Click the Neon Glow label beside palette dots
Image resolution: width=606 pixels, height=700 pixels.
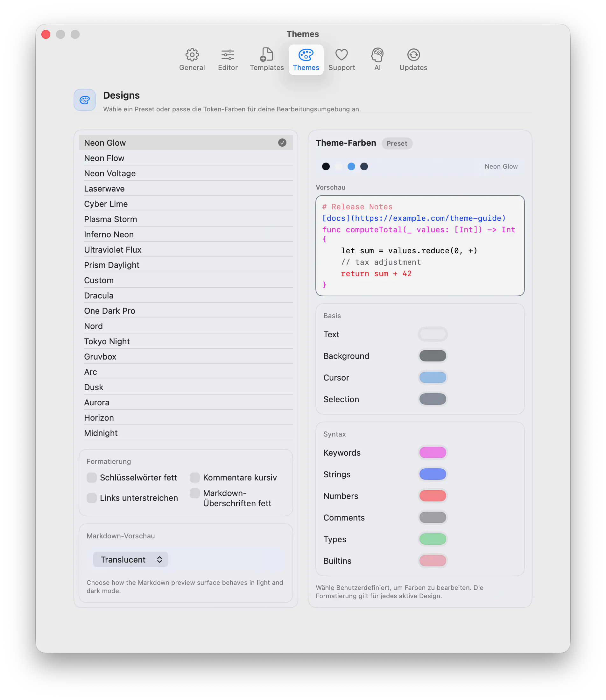501,166
